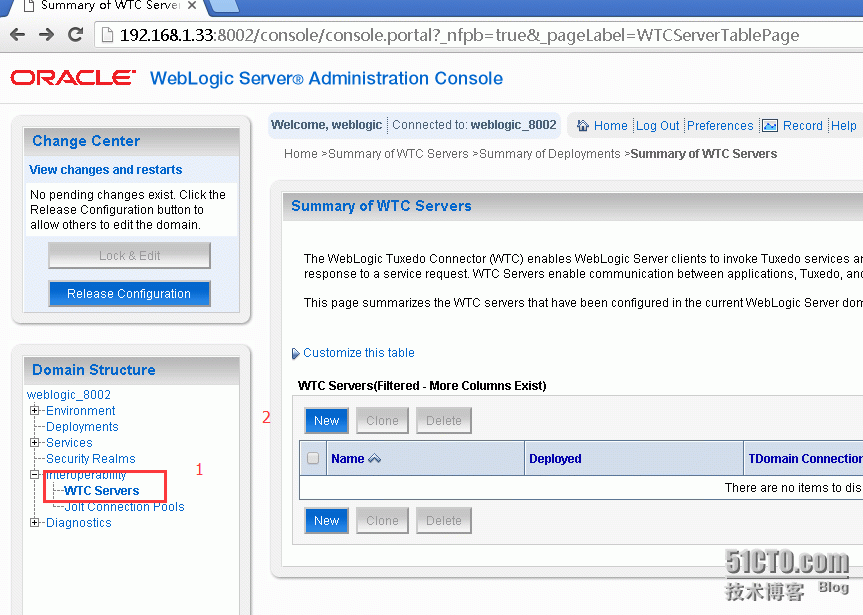Expand the Services tree node
The image size is (863, 615).
pos(35,442)
